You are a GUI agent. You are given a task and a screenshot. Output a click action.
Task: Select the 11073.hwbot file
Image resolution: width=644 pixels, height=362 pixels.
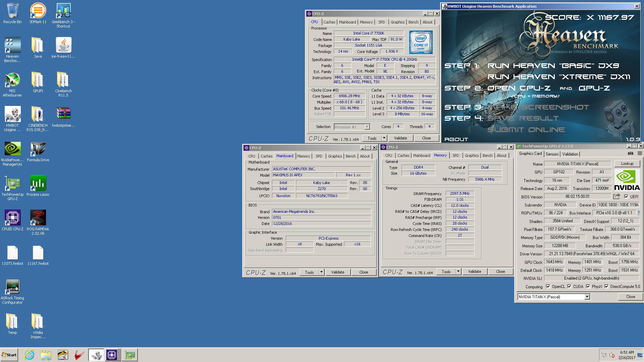pyautogui.click(x=12, y=255)
